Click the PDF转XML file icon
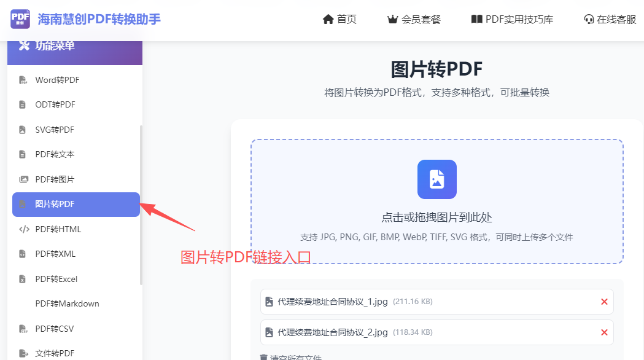This screenshot has width=644, height=360. tap(23, 254)
